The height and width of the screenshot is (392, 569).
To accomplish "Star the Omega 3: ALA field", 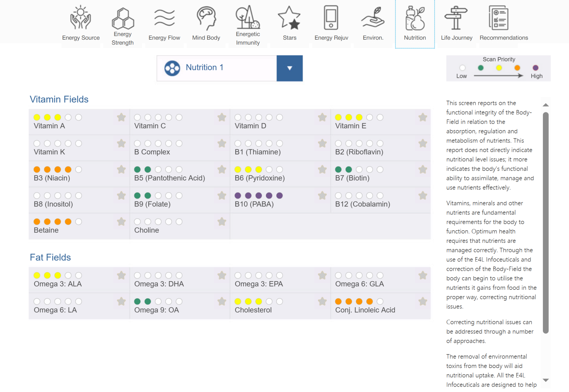I will click(121, 275).
